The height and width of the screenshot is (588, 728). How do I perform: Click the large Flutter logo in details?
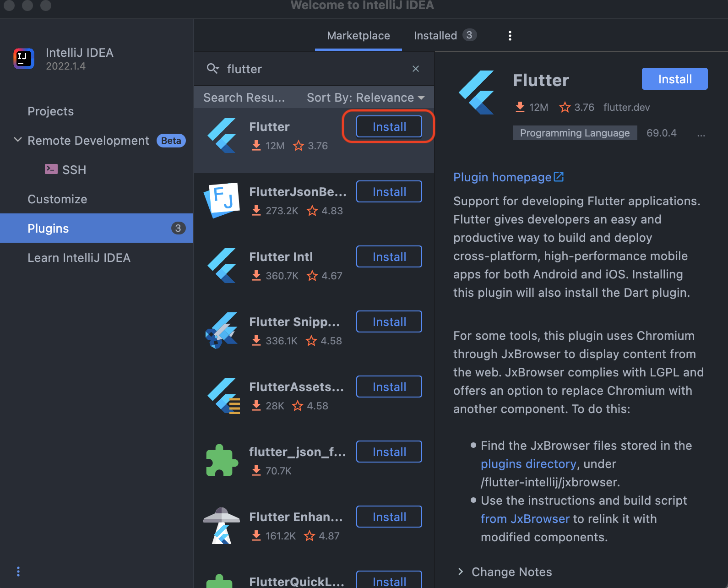pyautogui.click(x=477, y=93)
